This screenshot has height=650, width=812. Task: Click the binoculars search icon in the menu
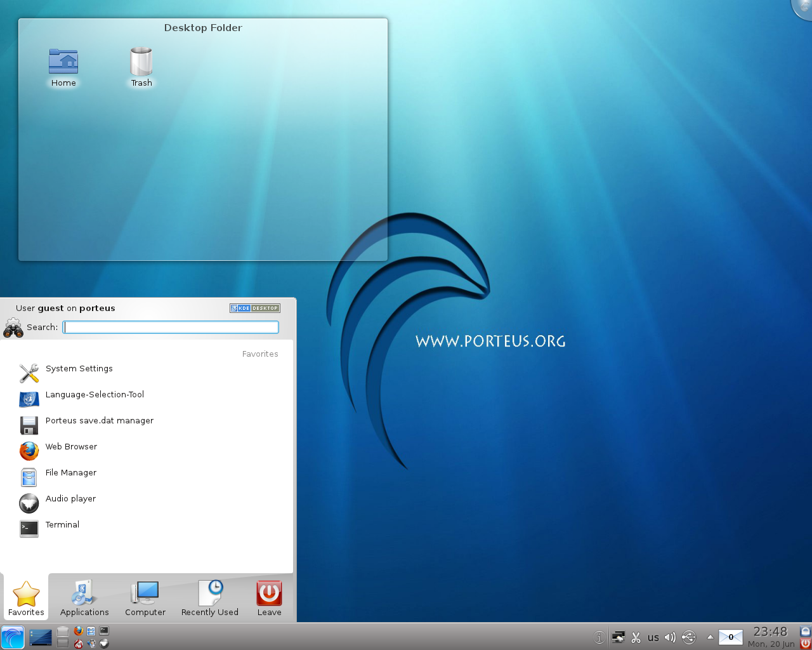13,327
